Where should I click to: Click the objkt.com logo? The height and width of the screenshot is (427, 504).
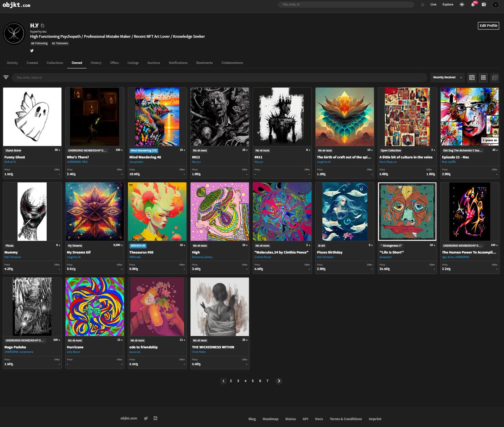click(x=16, y=5)
